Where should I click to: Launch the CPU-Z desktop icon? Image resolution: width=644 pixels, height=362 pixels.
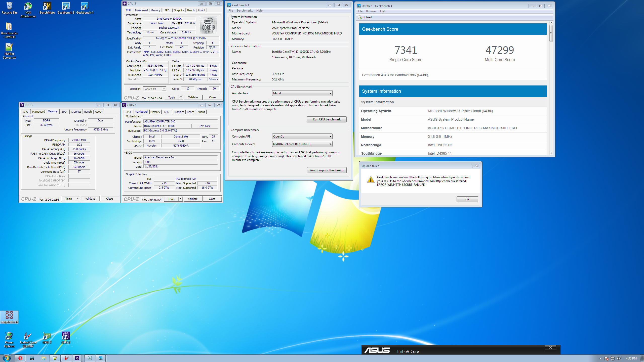[x=66, y=338]
